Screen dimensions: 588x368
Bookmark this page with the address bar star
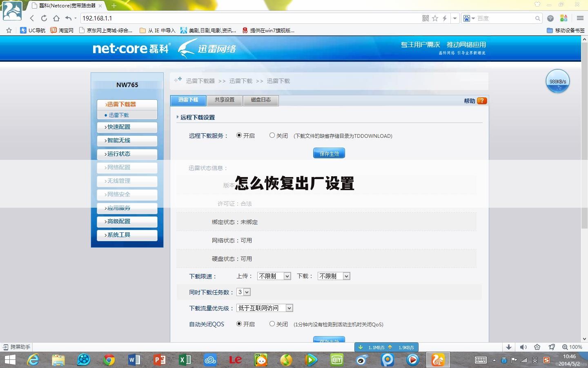[x=435, y=18]
